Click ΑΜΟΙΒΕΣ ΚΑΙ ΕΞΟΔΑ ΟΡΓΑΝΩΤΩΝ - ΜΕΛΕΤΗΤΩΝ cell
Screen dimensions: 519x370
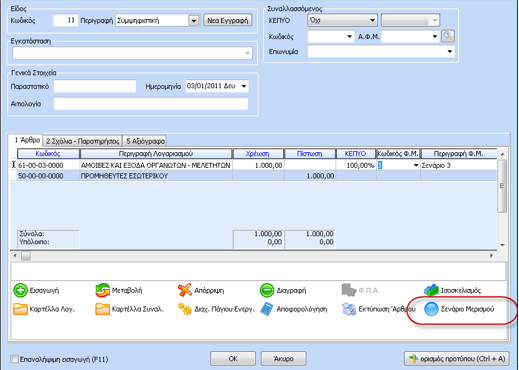pyautogui.click(x=156, y=165)
